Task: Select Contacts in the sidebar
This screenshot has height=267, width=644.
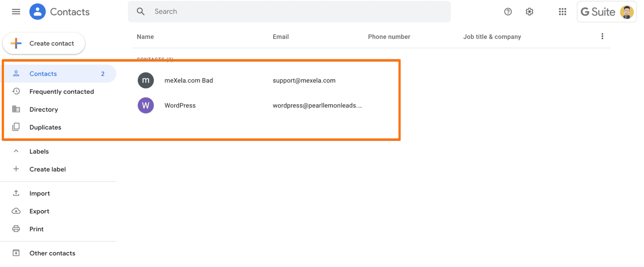Action: point(58,74)
